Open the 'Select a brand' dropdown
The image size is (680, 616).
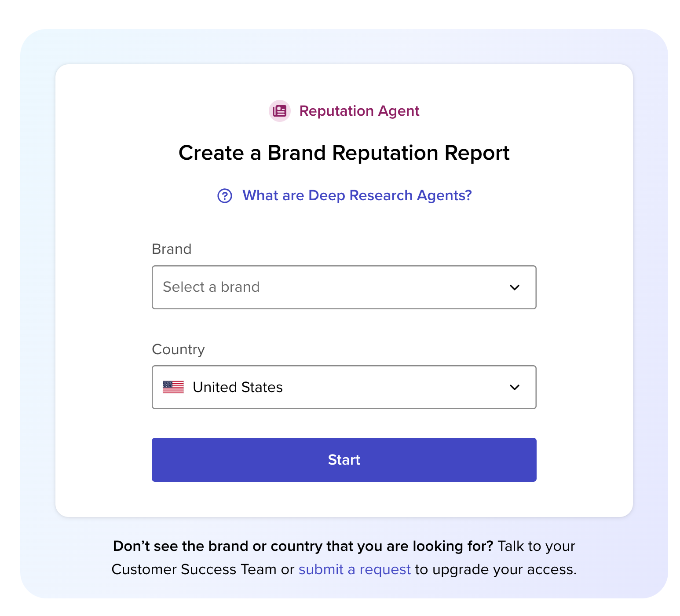[x=344, y=287]
